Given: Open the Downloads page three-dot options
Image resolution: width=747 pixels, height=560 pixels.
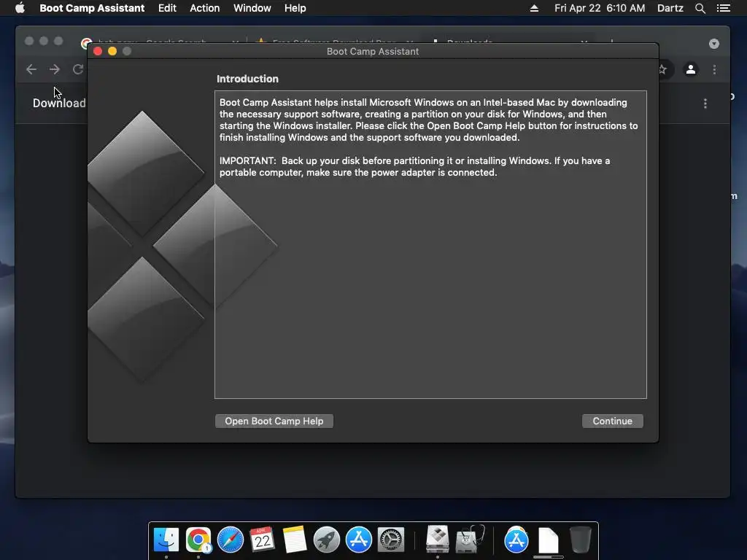Looking at the screenshot, I should 705,104.
